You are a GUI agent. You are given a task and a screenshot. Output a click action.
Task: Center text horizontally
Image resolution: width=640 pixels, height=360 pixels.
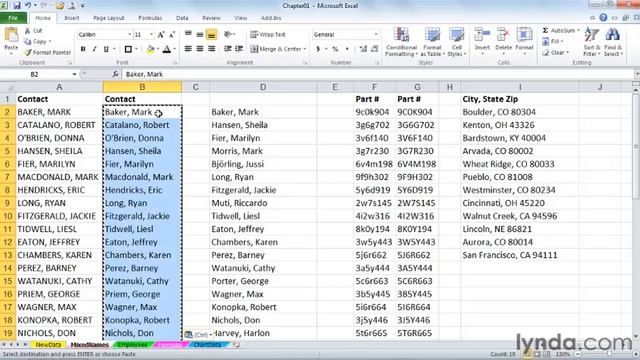point(200,49)
